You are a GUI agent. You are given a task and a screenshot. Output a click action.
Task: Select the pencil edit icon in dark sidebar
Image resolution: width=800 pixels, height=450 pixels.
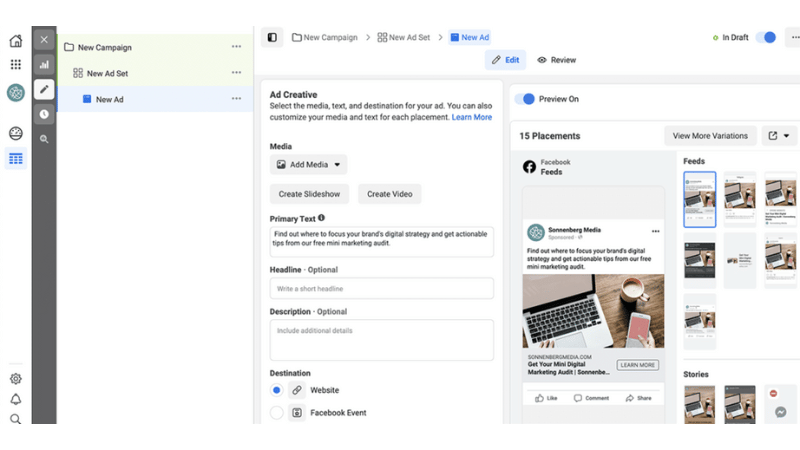click(x=44, y=89)
